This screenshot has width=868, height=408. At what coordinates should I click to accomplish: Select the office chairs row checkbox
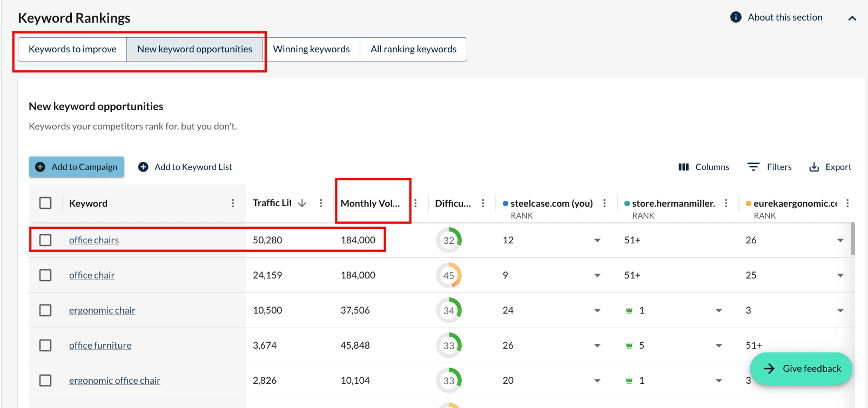coord(45,240)
